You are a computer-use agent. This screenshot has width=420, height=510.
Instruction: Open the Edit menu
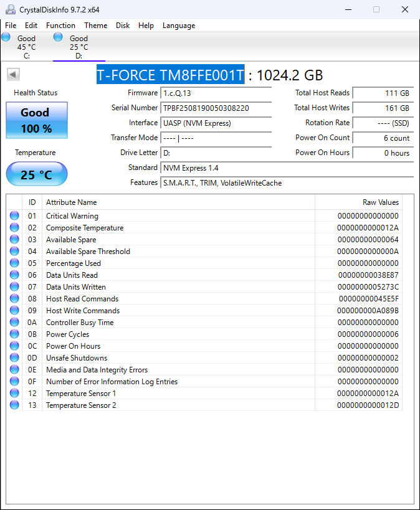[x=31, y=26]
